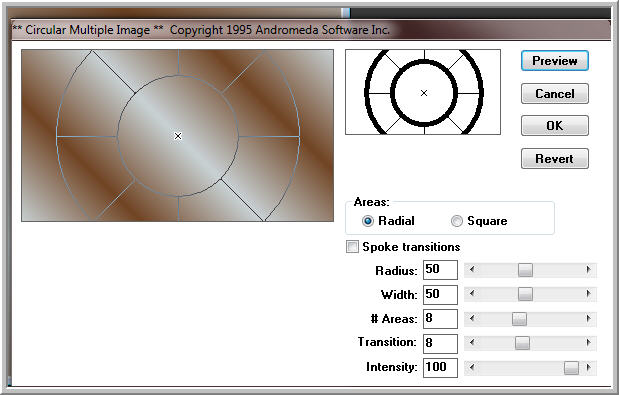Cancel the Circular Multiple Image dialog
Viewport: 619px width, 395px height.
[x=555, y=94]
